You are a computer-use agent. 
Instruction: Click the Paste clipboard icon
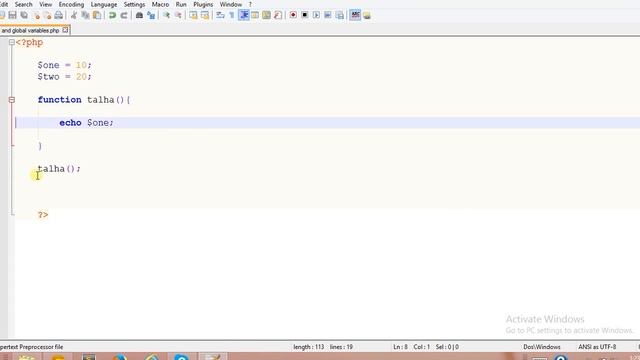(x=97, y=15)
